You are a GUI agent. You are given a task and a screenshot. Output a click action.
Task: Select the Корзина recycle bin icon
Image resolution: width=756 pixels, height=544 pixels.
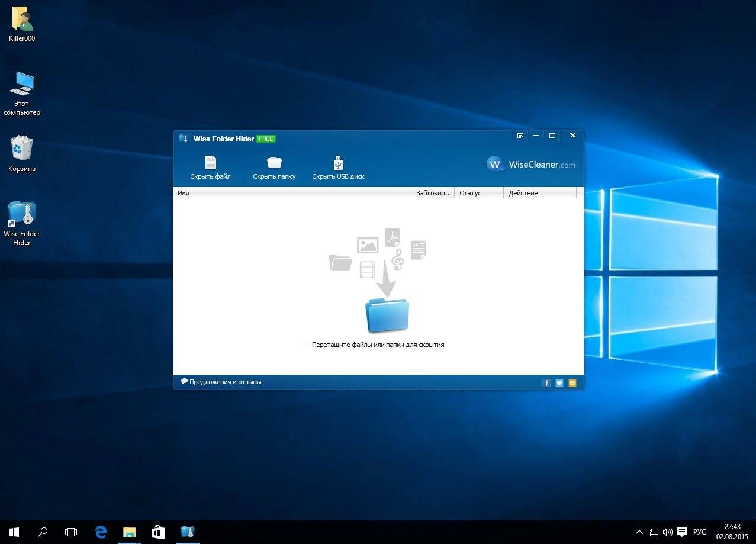click(22, 154)
